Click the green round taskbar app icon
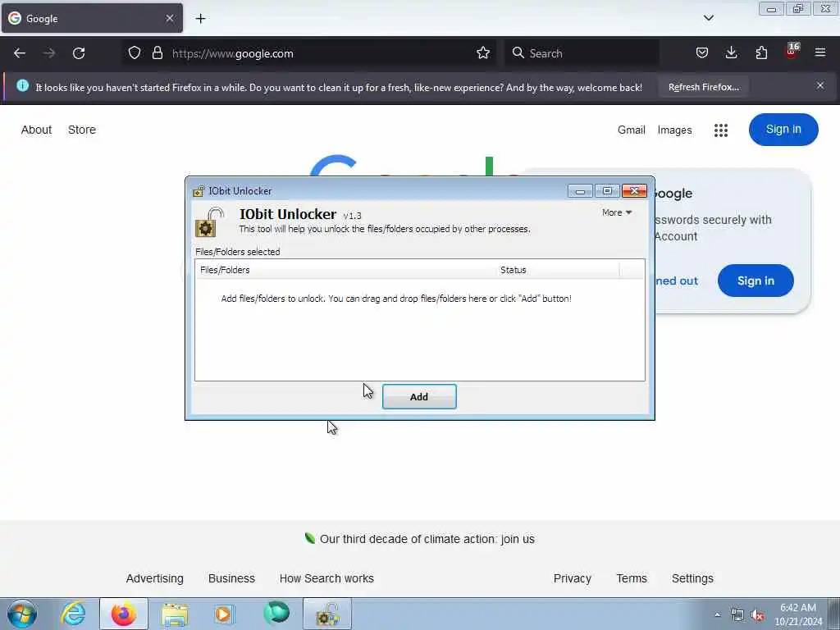The image size is (840, 630). click(x=276, y=614)
